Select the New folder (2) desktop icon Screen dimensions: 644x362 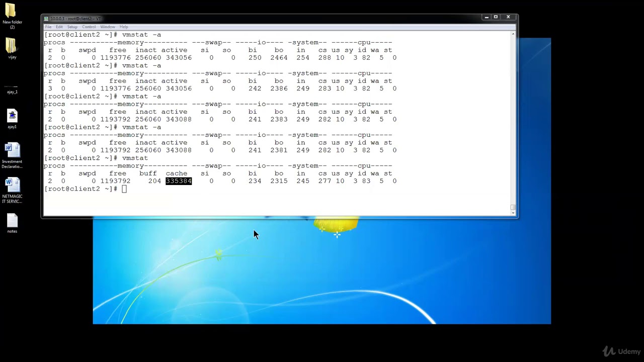[12, 16]
